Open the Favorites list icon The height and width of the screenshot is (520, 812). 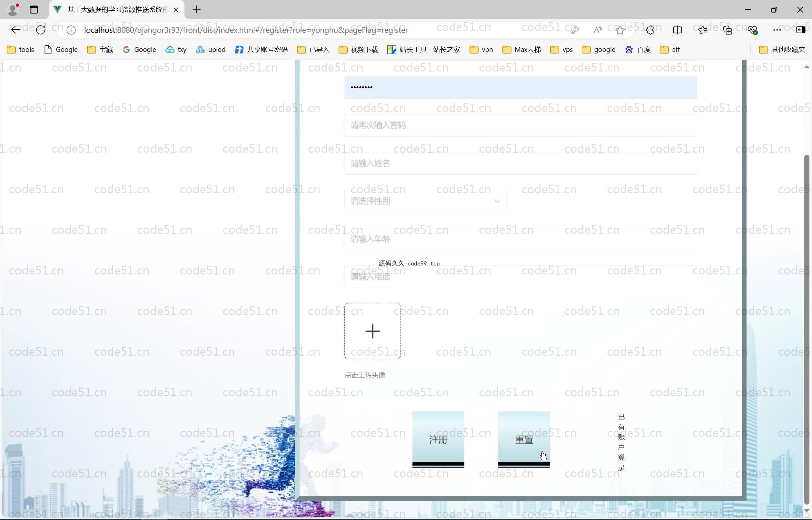pos(702,30)
